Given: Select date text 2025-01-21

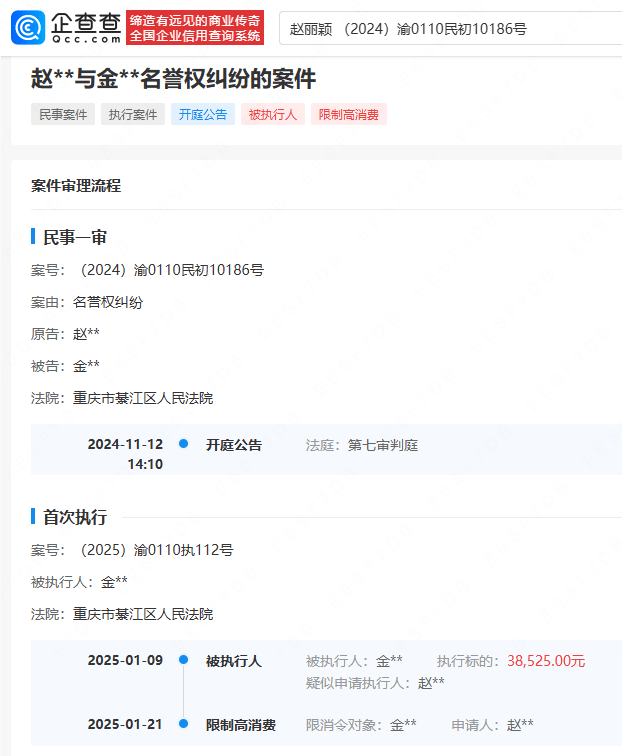Looking at the screenshot, I should point(125,725).
